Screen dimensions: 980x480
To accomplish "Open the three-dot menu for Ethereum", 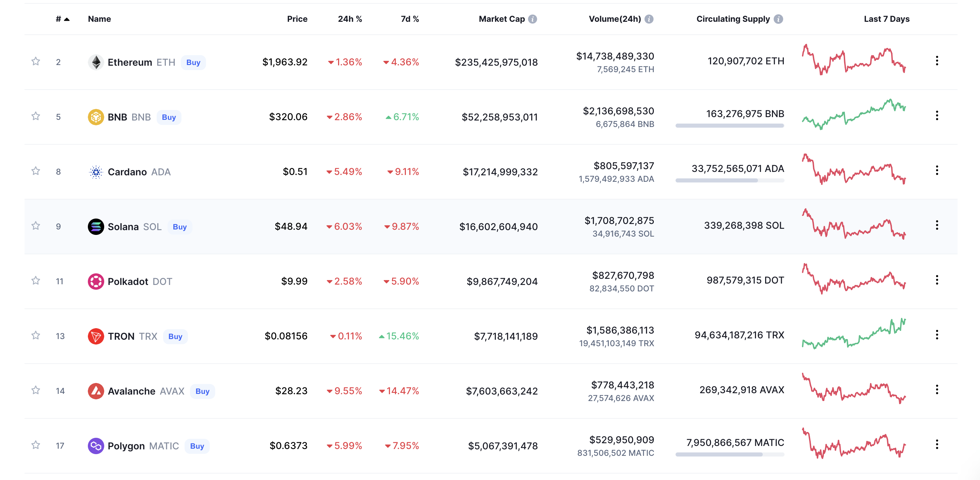I will click(937, 61).
